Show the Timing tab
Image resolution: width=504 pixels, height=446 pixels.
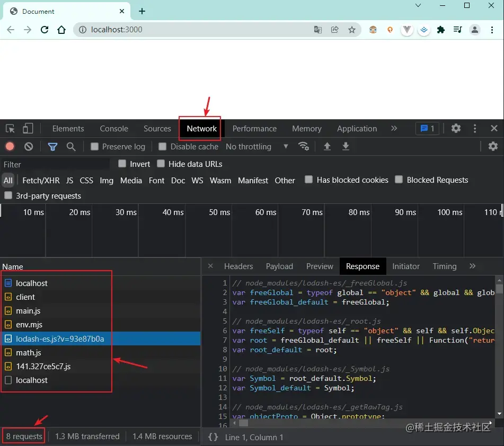click(x=445, y=266)
